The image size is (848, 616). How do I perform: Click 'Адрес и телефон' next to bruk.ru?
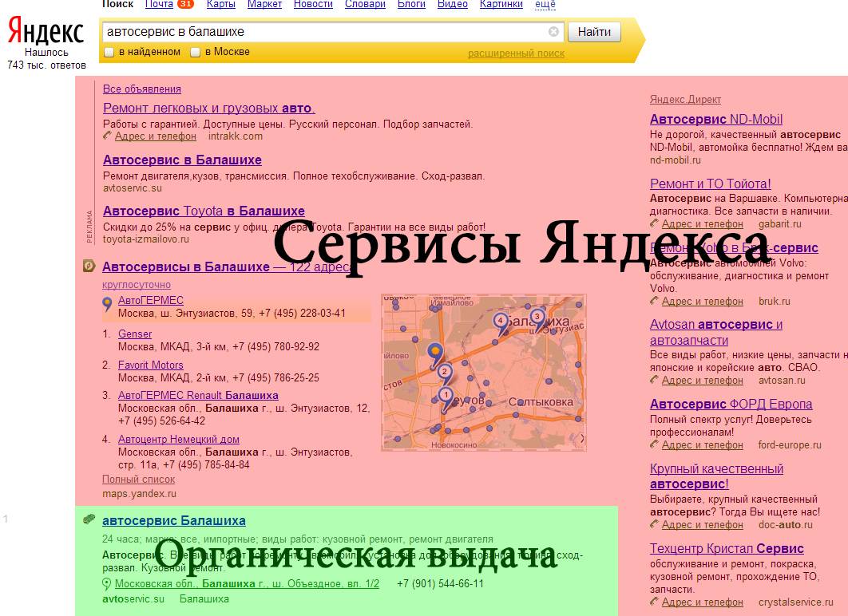coord(702,301)
